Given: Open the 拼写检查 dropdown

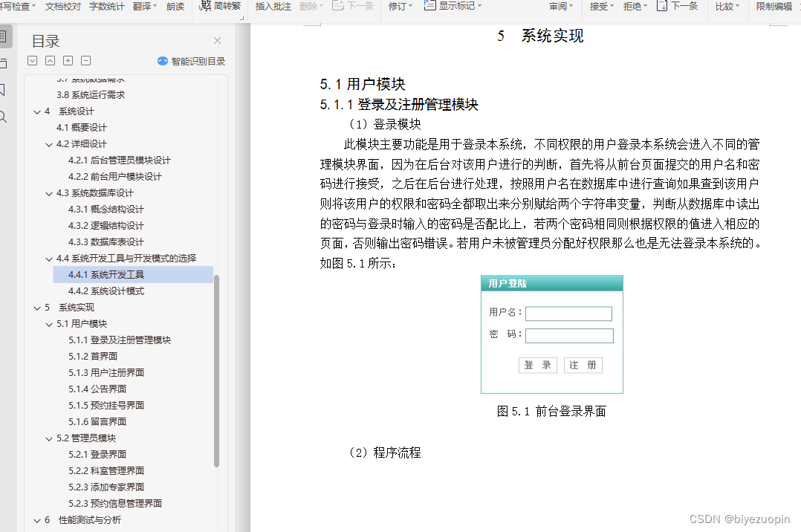Looking at the screenshot, I should click(17, 6).
